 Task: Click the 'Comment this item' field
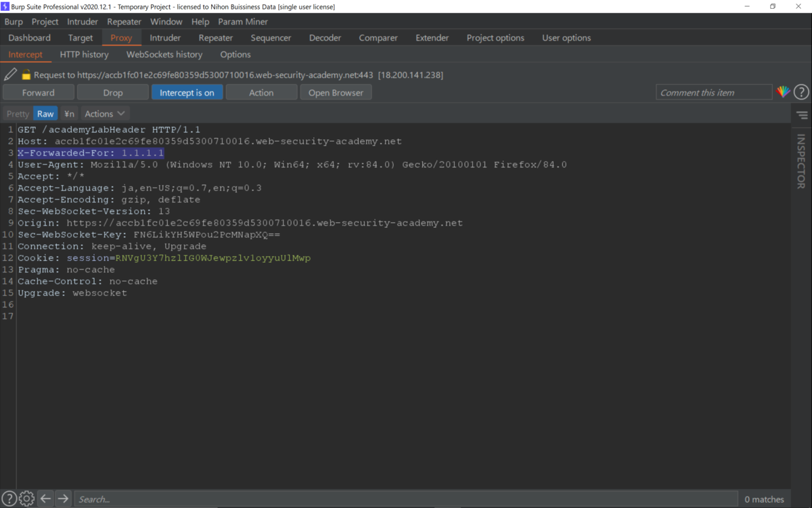point(714,93)
